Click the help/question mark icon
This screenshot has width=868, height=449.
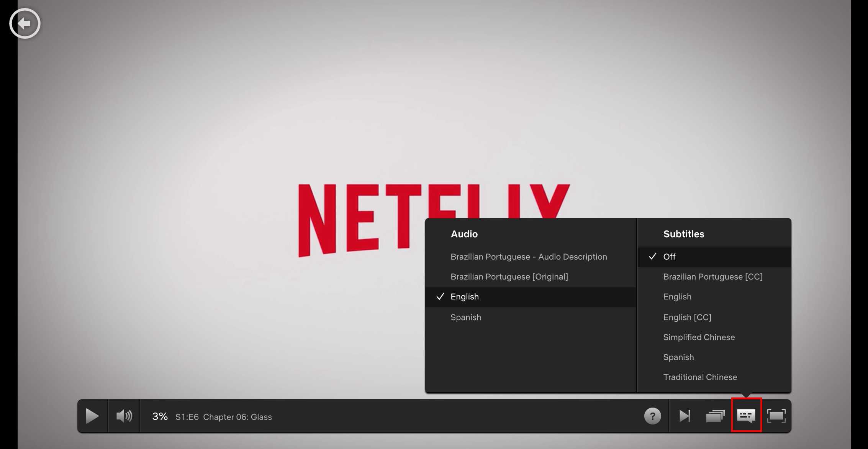(x=652, y=416)
